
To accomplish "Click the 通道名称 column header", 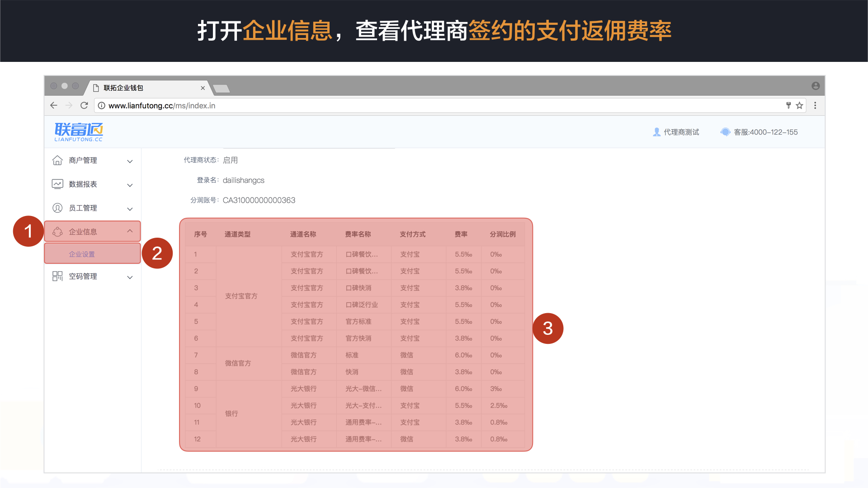I will [x=303, y=234].
